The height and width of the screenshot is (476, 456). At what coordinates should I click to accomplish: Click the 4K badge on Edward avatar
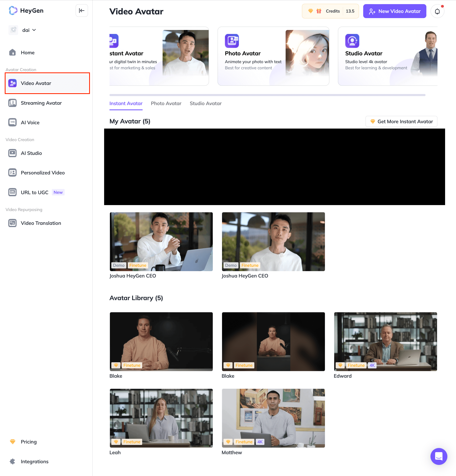click(x=372, y=365)
